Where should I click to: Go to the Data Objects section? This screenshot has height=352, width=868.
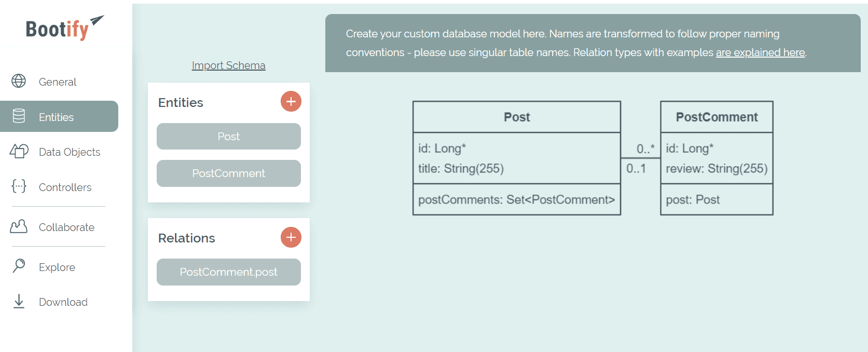(70, 152)
